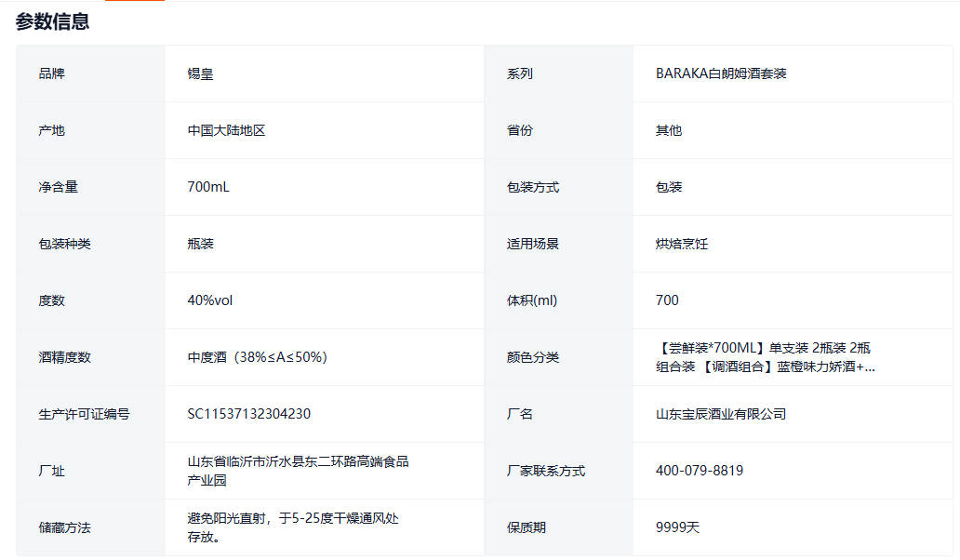Click the 体积(ml) label cell
960x560 pixels.
[531, 300]
